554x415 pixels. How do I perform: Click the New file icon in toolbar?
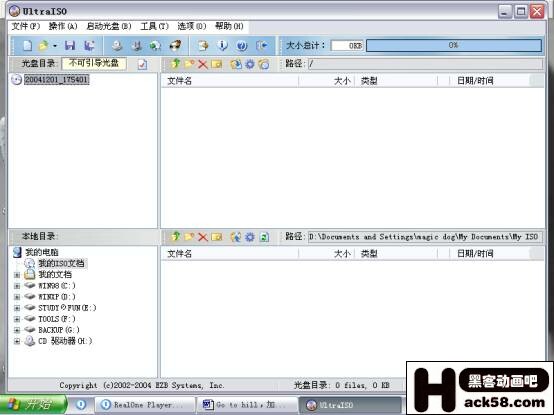pyautogui.click(x=28, y=46)
